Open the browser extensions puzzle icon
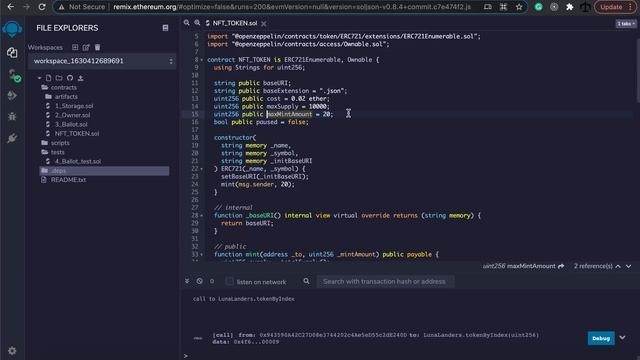Screen dimensions: 640x360 [x=569, y=7]
